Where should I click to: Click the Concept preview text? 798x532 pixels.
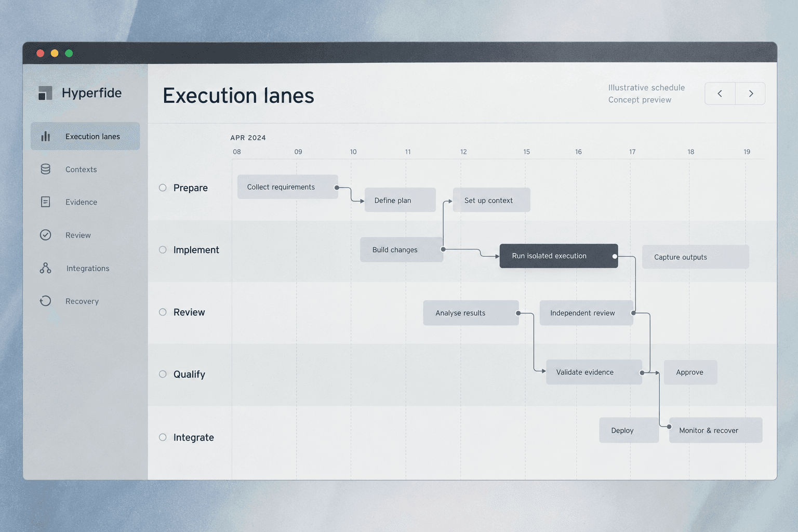coord(640,100)
